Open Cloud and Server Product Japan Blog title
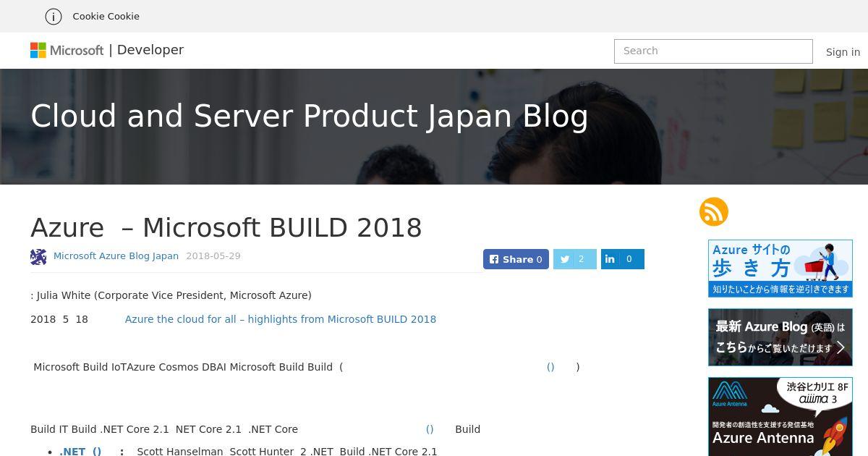Screen dimensions: 868x456 point(310,117)
